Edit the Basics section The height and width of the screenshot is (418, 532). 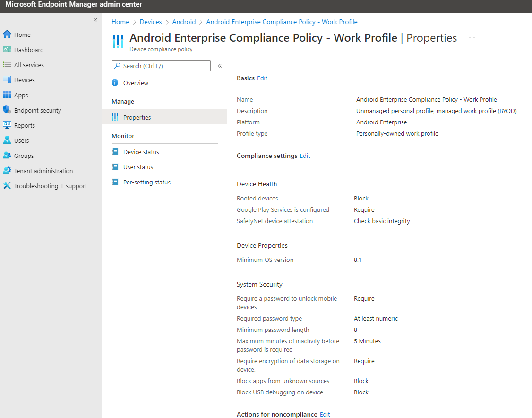click(x=262, y=78)
